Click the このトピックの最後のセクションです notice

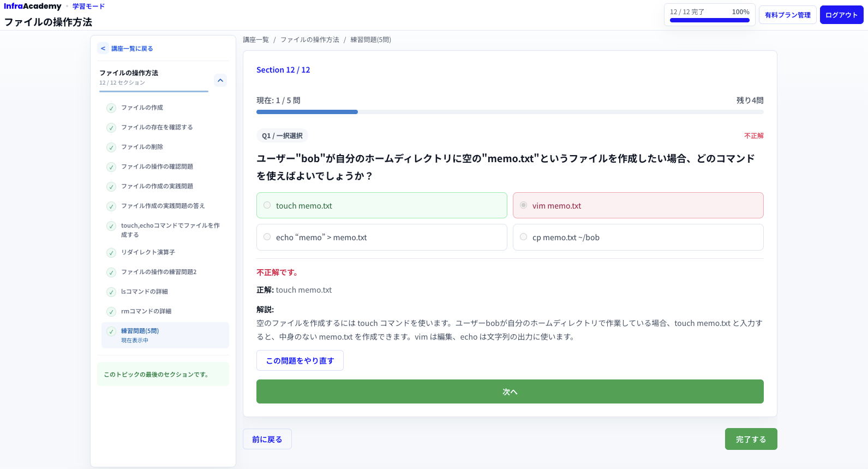tap(163, 374)
